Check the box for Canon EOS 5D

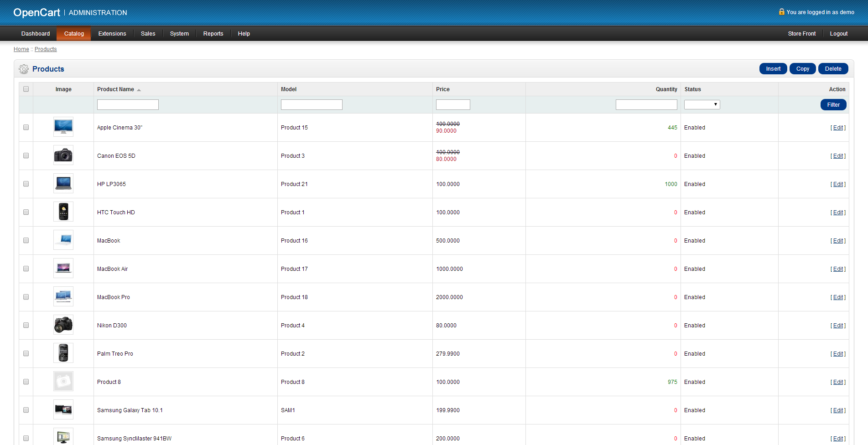tap(26, 155)
